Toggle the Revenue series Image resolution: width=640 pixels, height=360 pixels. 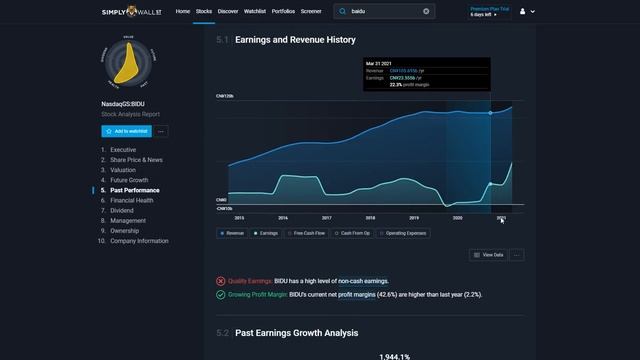click(x=232, y=233)
